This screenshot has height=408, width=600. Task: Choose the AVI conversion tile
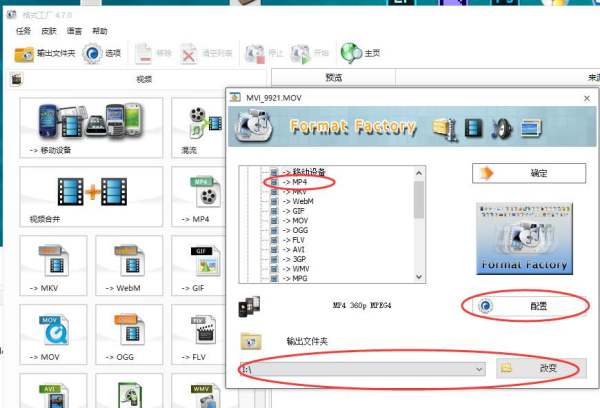point(53,390)
